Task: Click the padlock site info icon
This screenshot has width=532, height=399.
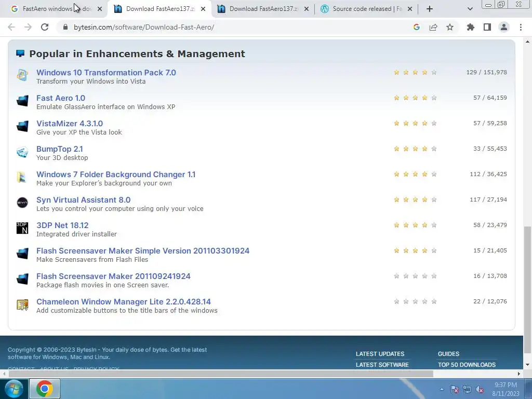Action: click(x=65, y=27)
